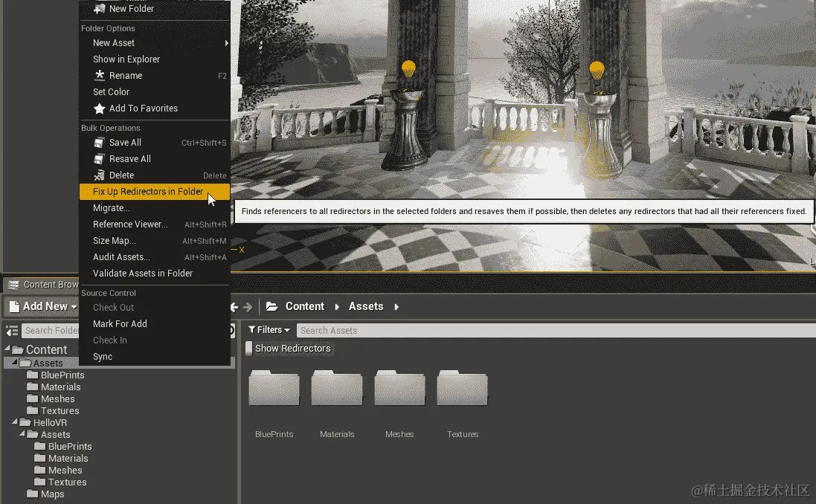Go forward with the right arrow
Viewport: 816px width, 504px height.
pos(248,307)
